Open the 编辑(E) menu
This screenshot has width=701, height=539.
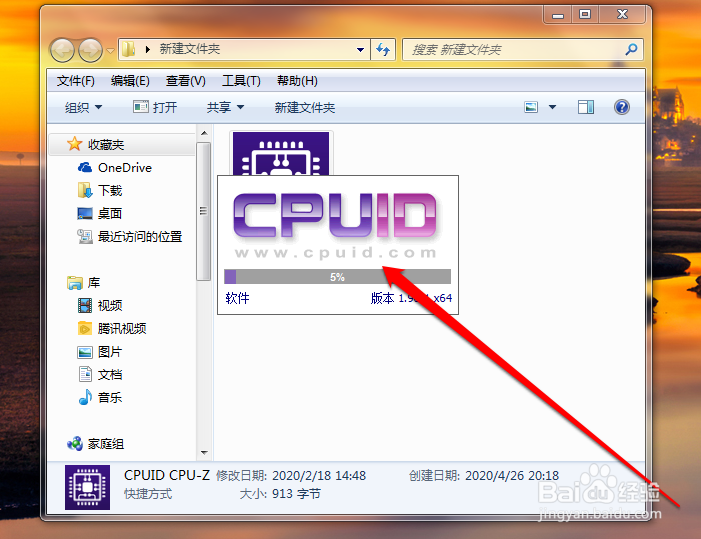tap(130, 81)
